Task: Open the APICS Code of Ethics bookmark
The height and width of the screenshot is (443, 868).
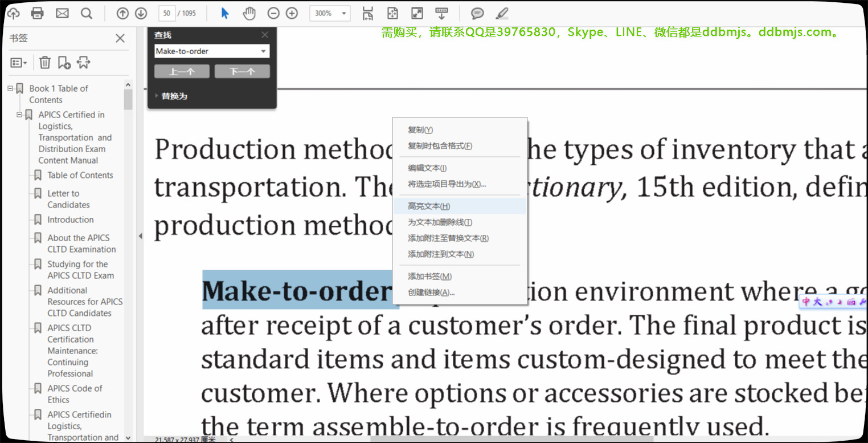Action: pyautogui.click(x=75, y=394)
